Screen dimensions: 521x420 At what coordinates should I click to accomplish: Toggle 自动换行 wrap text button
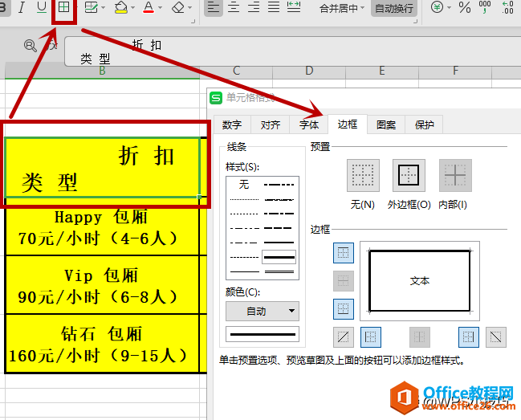tap(394, 8)
